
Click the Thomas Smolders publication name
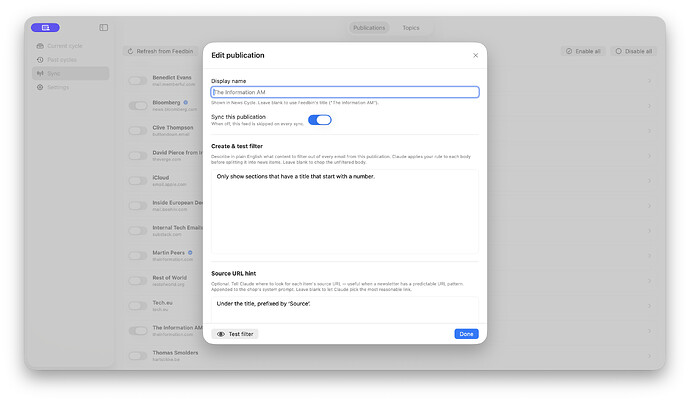point(175,353)
